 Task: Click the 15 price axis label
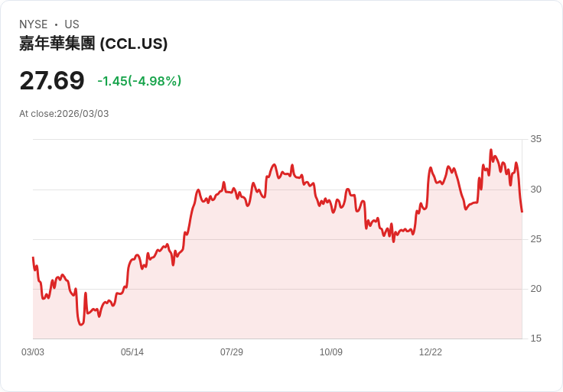(535, 339)
